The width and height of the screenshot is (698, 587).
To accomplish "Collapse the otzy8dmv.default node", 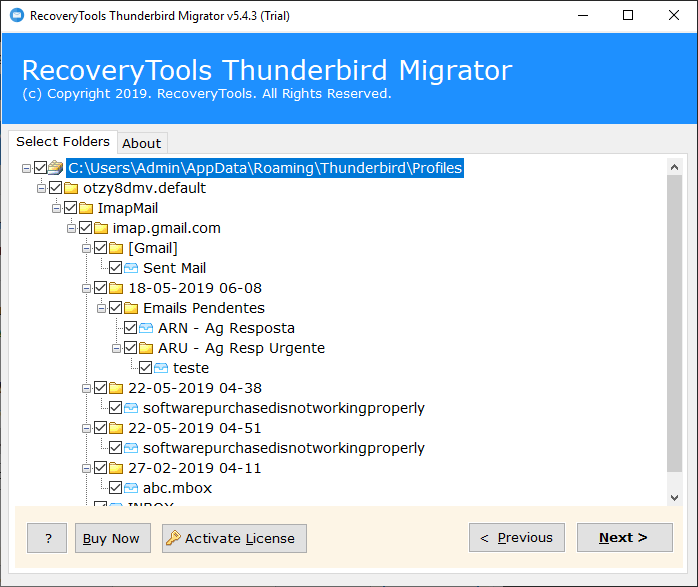I will tap(41, 188).
